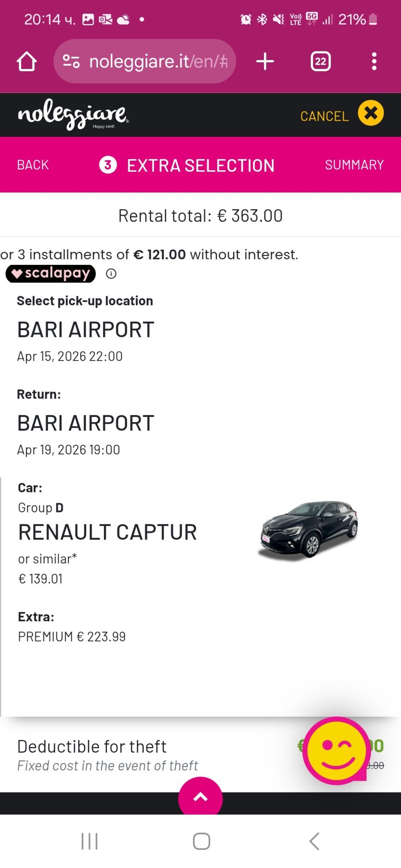This screenshot has width=401, height=868.
Task: Open a new browser tab
Action: click(x=265, y=61)
